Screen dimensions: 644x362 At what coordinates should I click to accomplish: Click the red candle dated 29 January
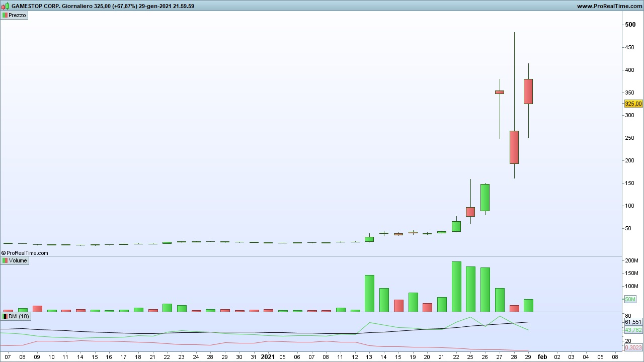click(x=528, y=92)
